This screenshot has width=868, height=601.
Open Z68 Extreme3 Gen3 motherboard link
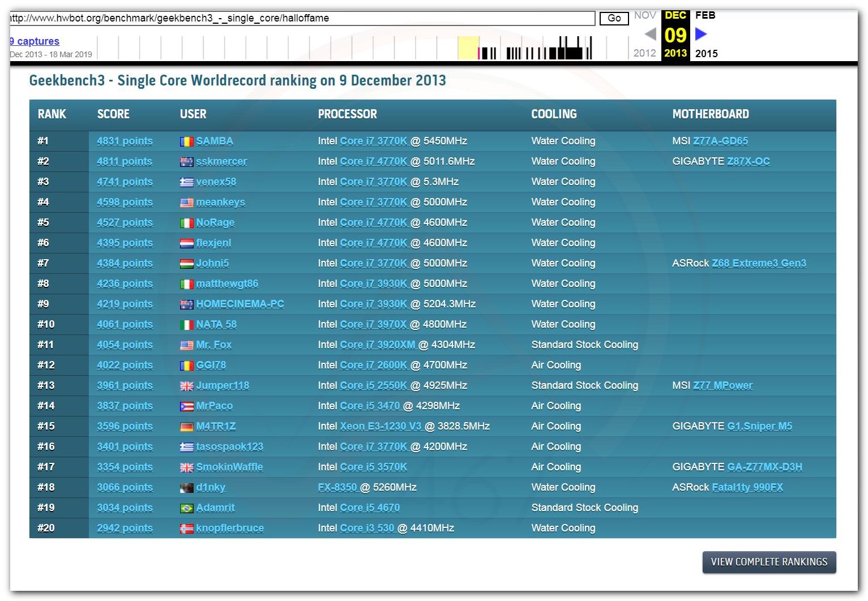click(759, 263)
